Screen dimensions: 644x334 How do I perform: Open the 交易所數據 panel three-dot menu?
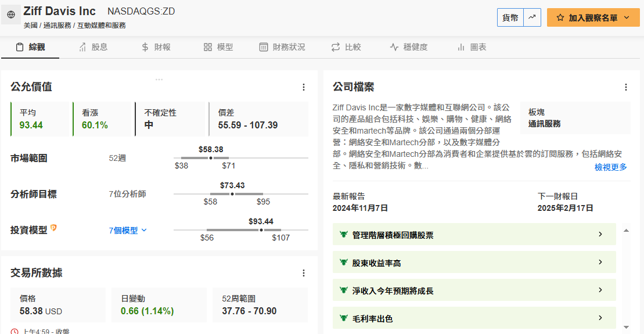304,273
